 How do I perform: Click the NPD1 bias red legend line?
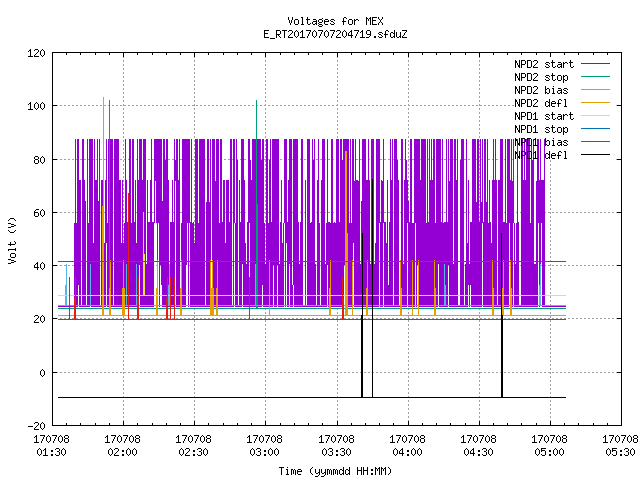[595, 142]
